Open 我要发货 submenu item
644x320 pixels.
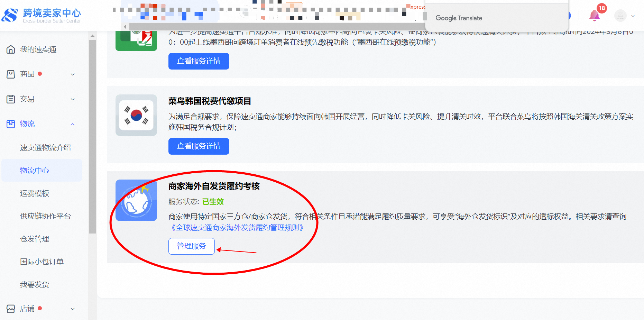pos(35,285)
